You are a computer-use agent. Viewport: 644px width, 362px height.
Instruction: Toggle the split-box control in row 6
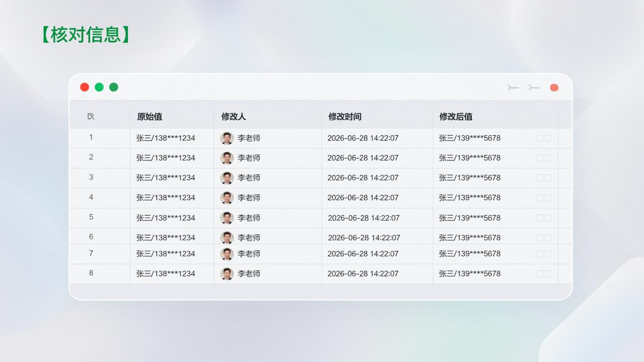click(544, 238)
